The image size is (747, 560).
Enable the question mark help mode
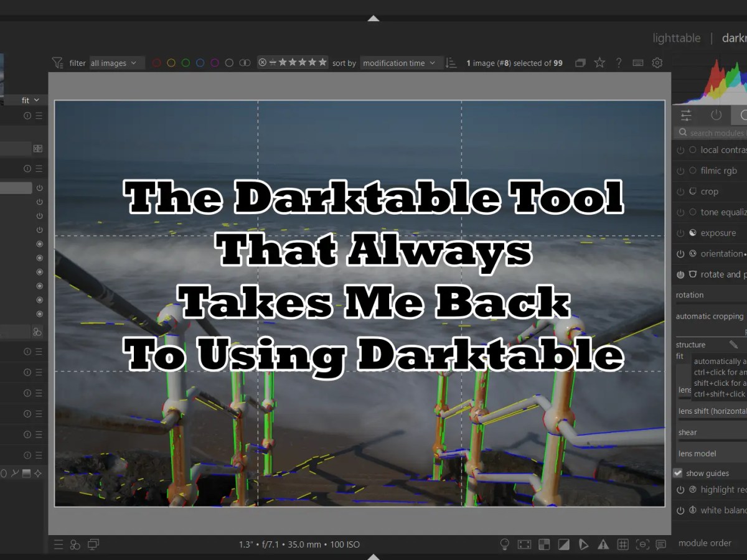tap(618, 63)
